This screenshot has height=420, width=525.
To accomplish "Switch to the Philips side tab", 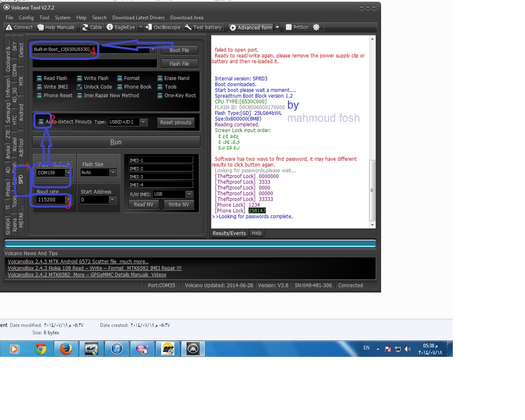I will [x=8, y=189].
